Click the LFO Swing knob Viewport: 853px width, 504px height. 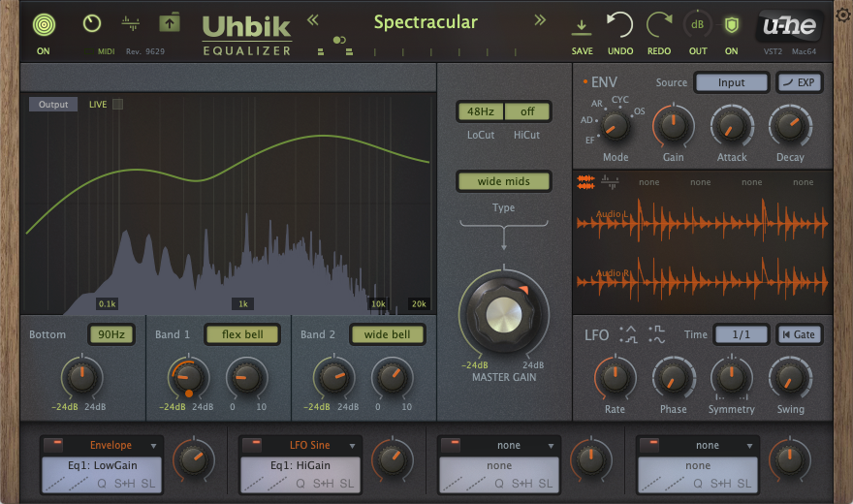click(x=790, y=378)
